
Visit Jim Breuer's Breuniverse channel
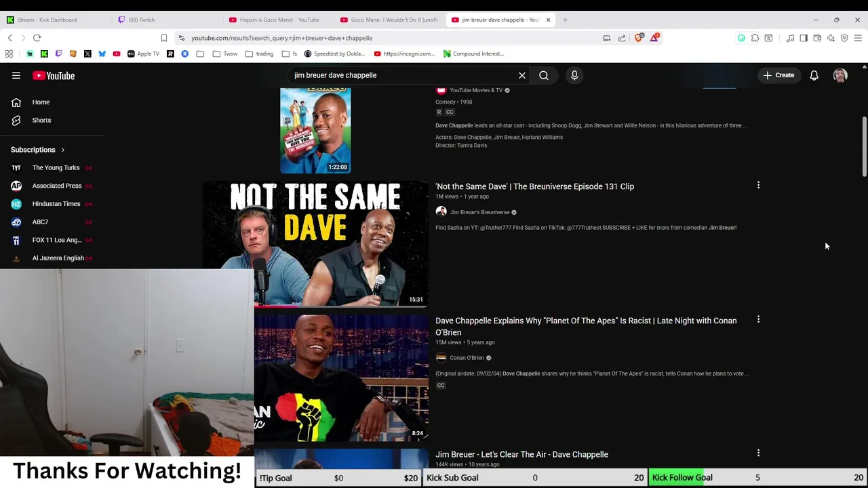479,212
